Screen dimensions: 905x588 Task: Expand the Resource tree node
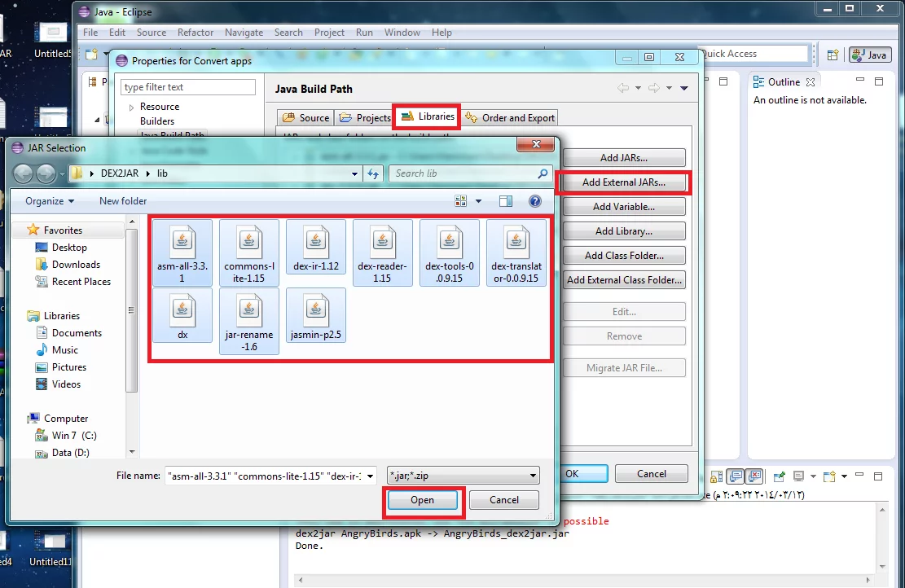pos(131,108)
